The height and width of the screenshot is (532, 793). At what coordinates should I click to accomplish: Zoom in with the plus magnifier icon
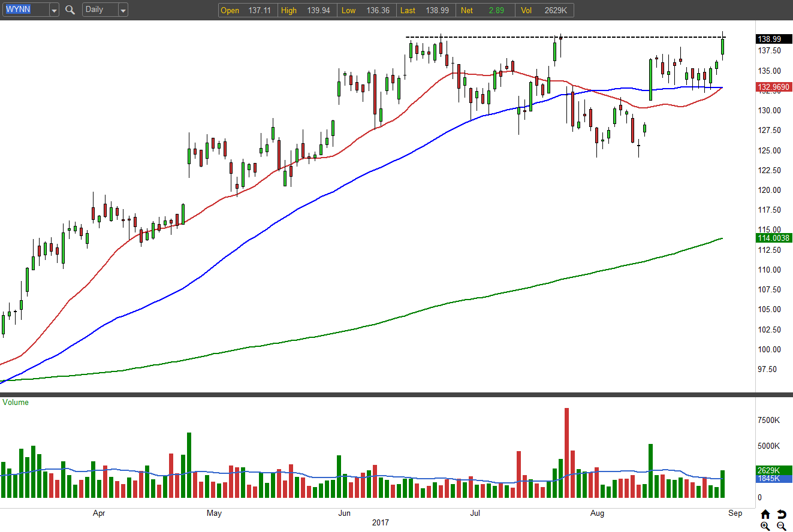click(x=765, y=526)
